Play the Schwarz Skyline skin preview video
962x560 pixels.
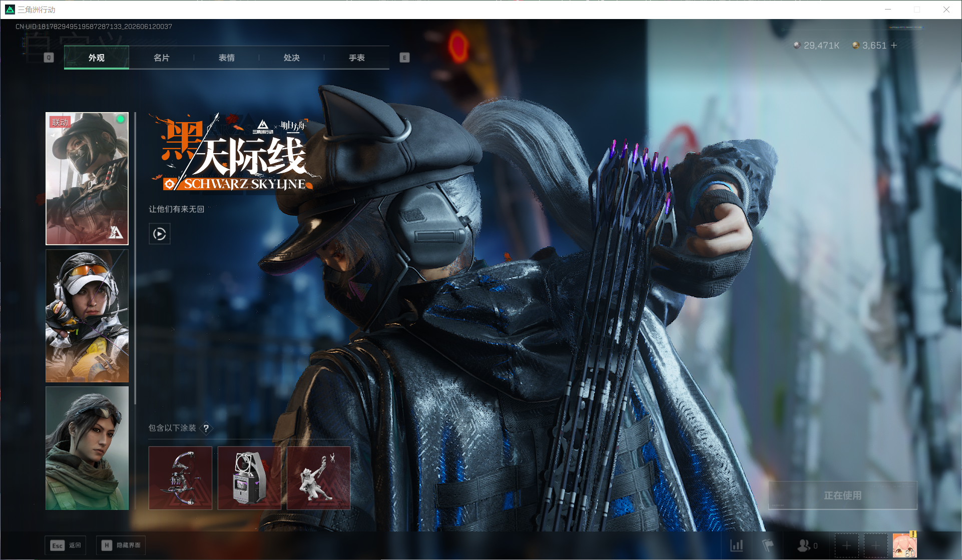pos(160,234)
